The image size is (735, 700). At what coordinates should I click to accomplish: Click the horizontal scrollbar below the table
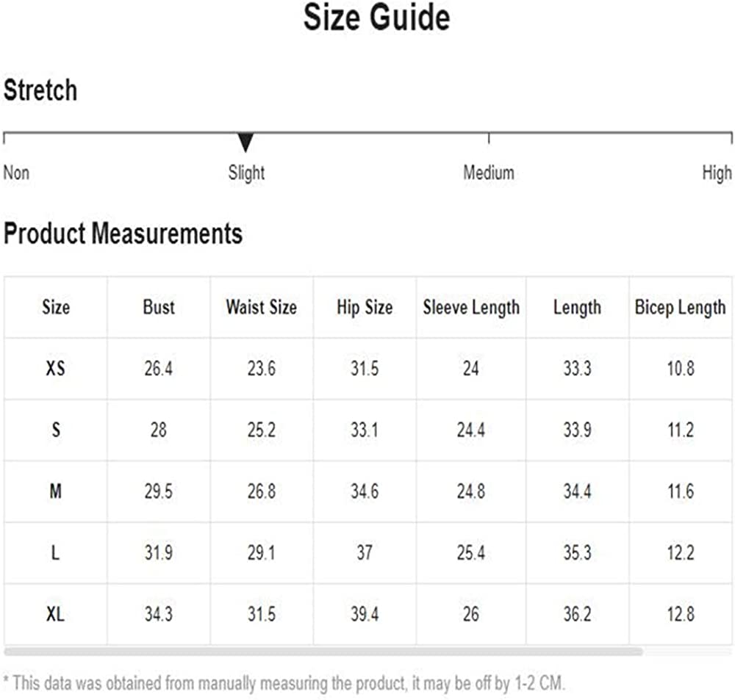(x=323, y=652)
